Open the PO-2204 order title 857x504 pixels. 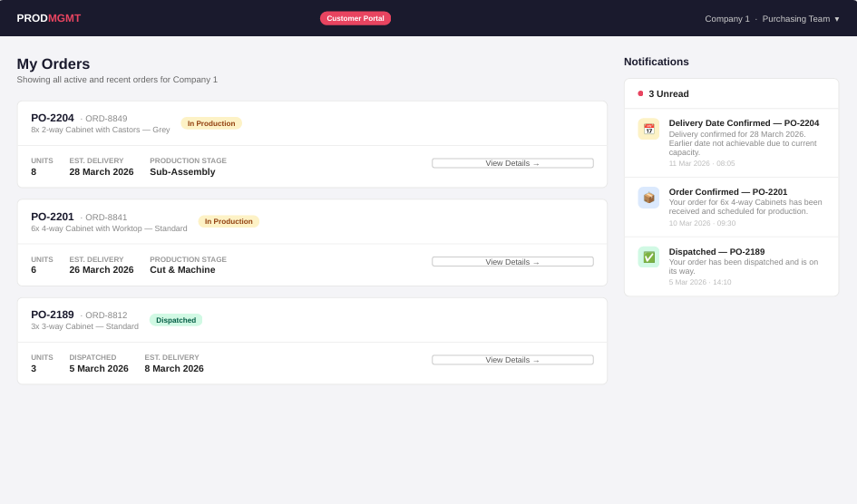coord(53,118)
